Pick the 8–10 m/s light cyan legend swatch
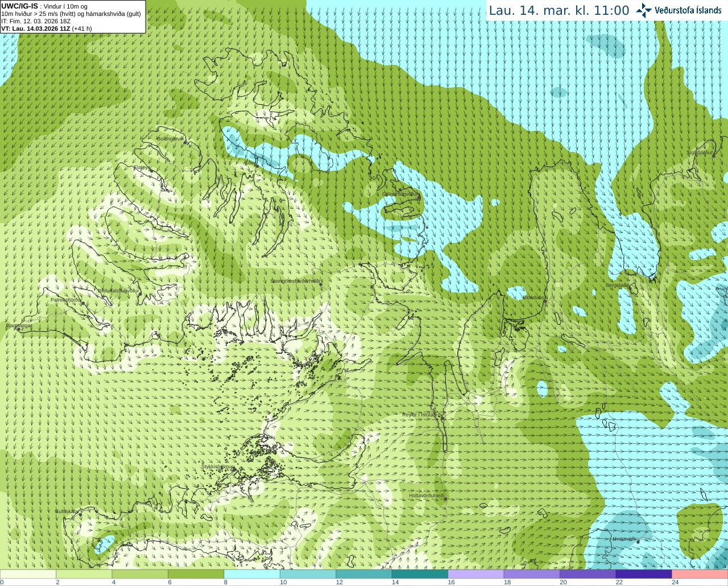728x586 pixels. (252, 574)
